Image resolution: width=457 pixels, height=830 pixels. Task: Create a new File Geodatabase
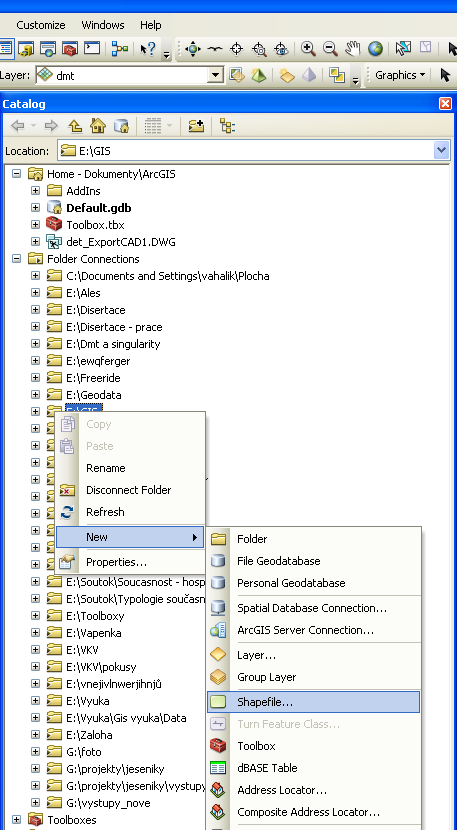click(313, 561)
